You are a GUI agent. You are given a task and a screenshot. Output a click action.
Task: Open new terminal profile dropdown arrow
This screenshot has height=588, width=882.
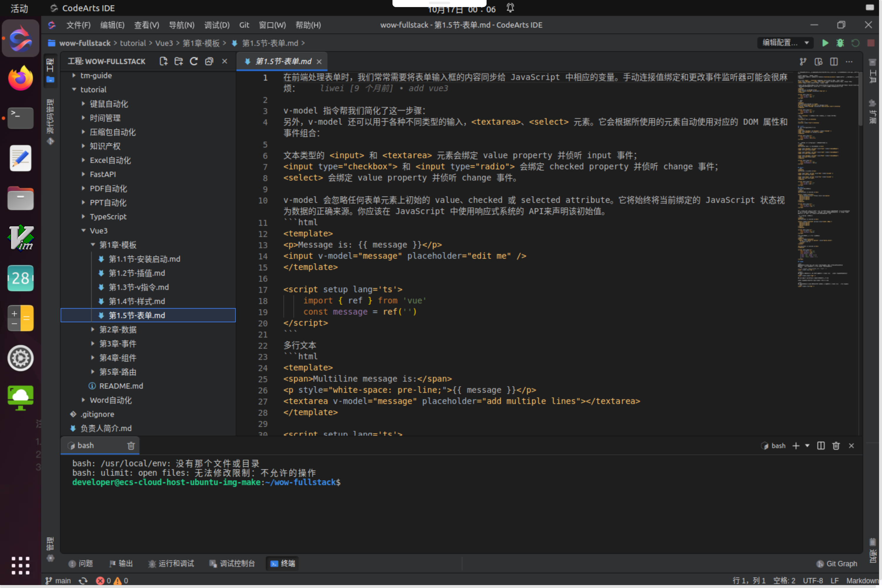click(807, 445)
